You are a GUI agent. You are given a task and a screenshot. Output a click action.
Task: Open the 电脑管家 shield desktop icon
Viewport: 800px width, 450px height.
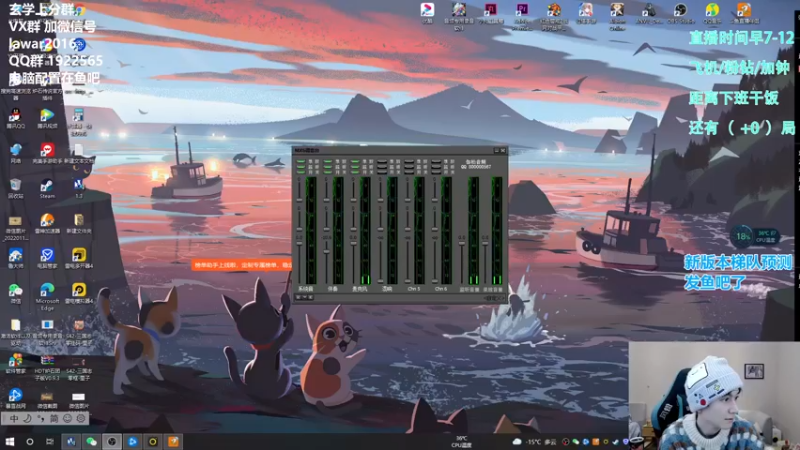[47, 258]
